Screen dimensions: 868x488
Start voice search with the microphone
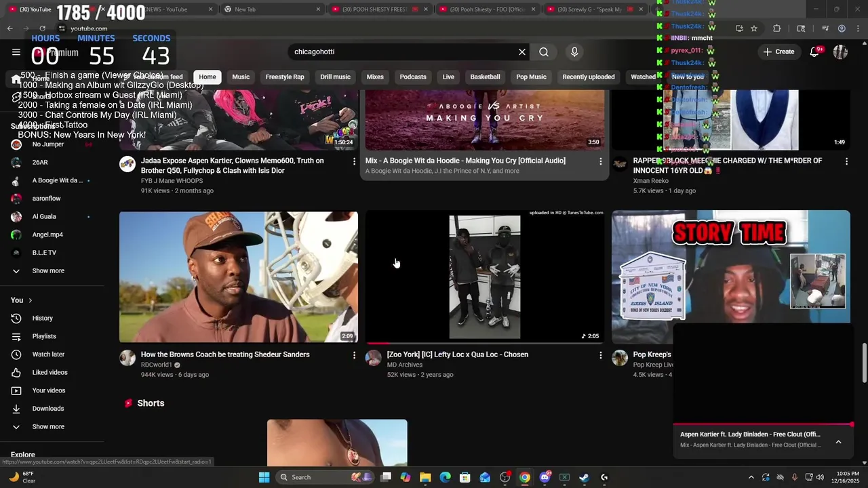coord(574,52)
